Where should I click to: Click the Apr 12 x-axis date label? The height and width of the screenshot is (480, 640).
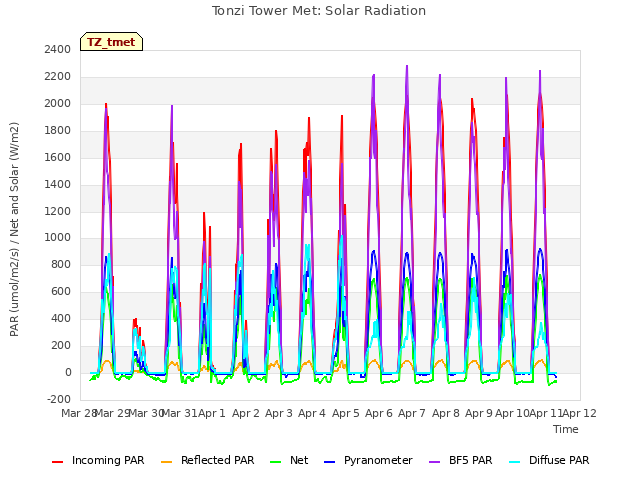pos(580,413)
